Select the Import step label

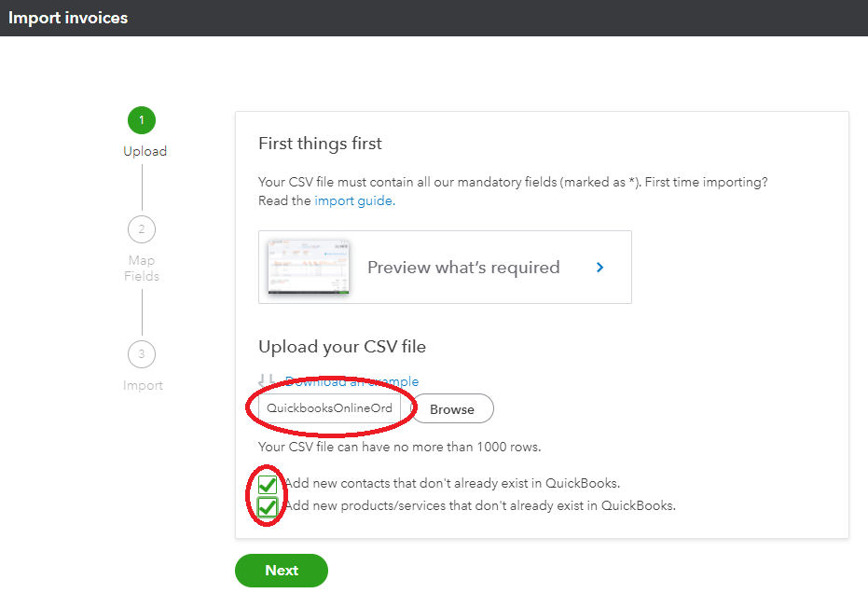coord(143,385)
